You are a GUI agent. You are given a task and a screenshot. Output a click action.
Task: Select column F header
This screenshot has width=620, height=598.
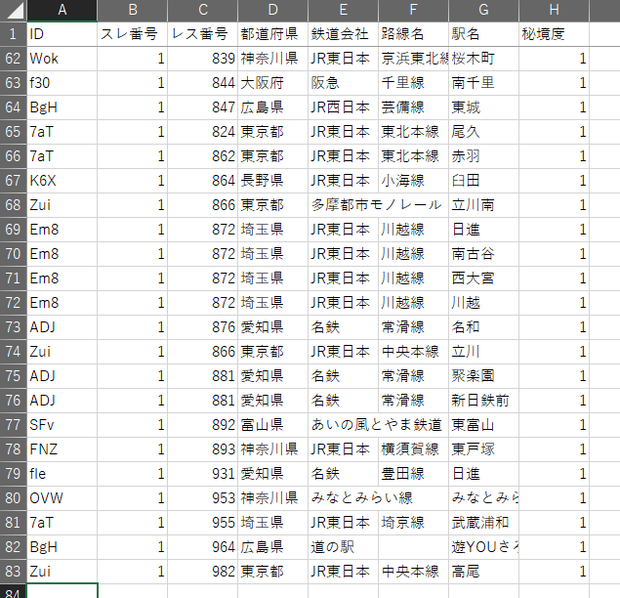tap(414, 10)
